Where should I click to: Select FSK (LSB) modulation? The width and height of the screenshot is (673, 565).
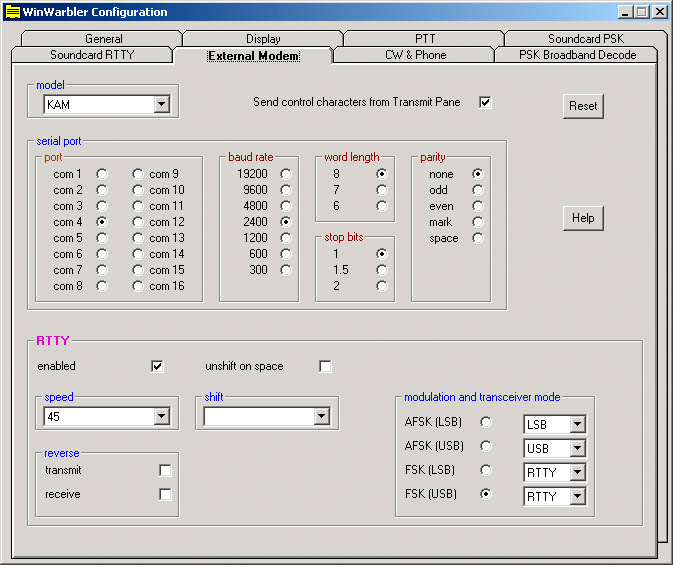tap(486, 471)
